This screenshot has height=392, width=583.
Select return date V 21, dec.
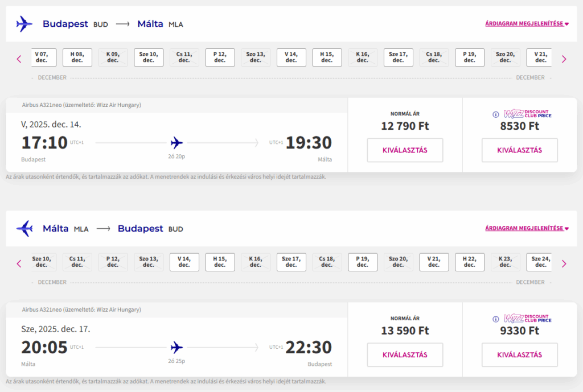pyautogui.click(x=434, y=262)
